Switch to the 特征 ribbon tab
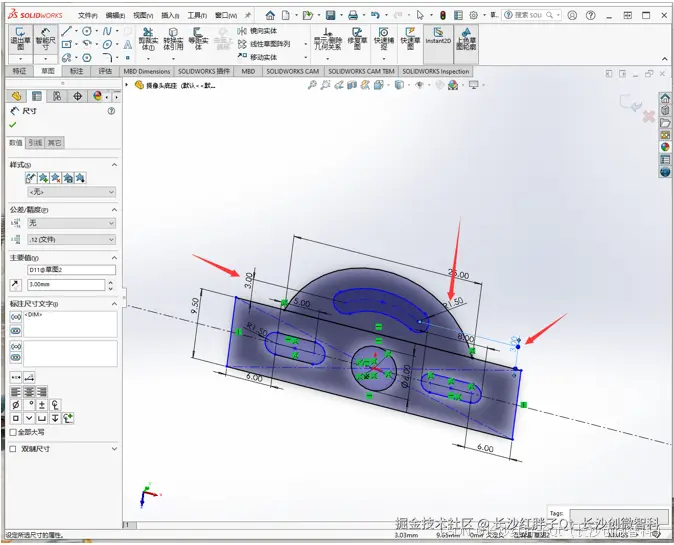 (x=19, y=71)
